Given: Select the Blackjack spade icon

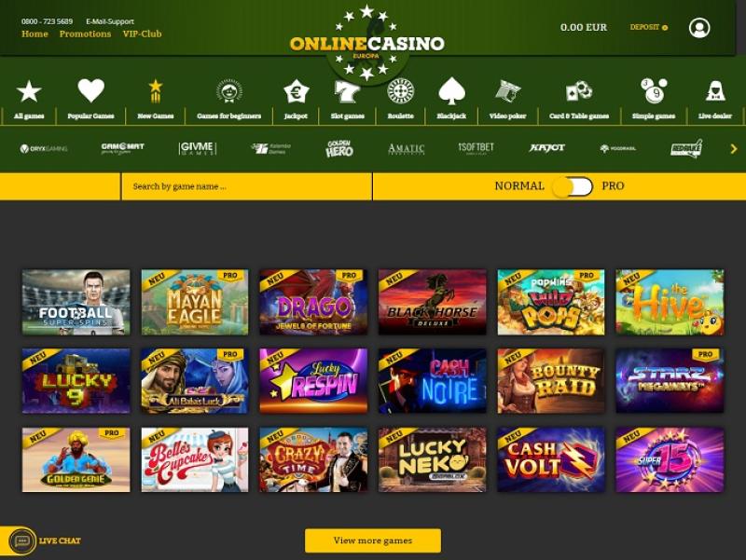Looking at the screenshot, I should click(451, 90).
